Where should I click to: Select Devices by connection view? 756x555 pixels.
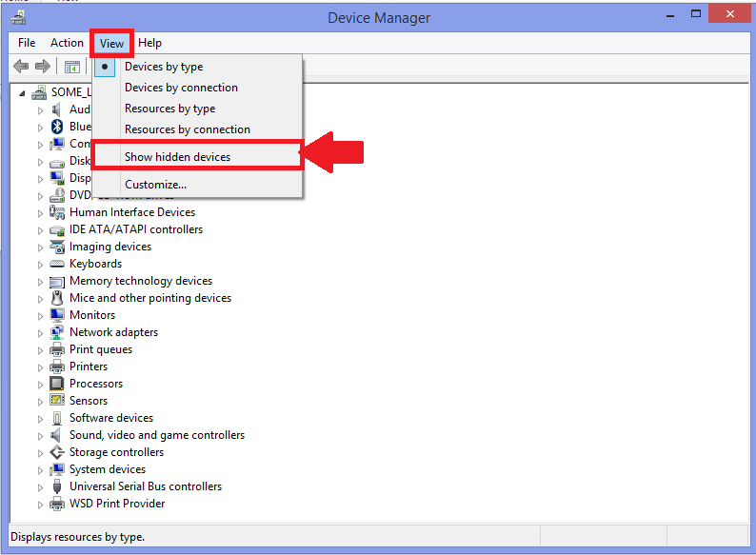(198, 88)
